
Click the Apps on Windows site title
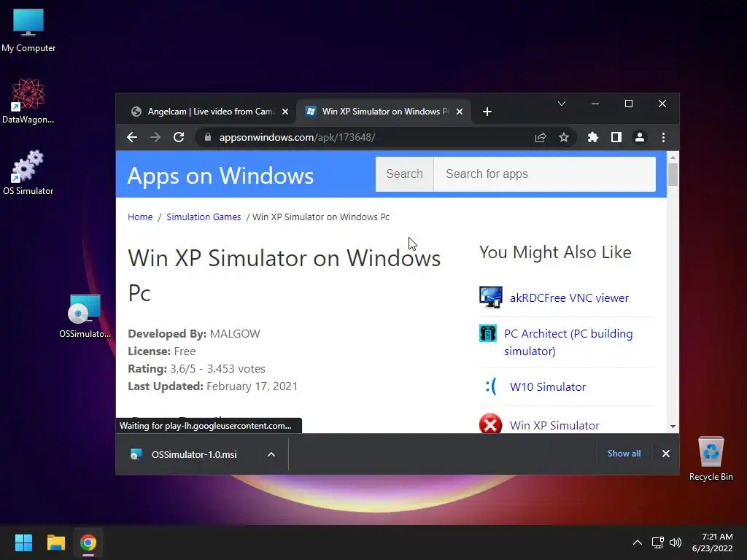(x=220, y=175)
